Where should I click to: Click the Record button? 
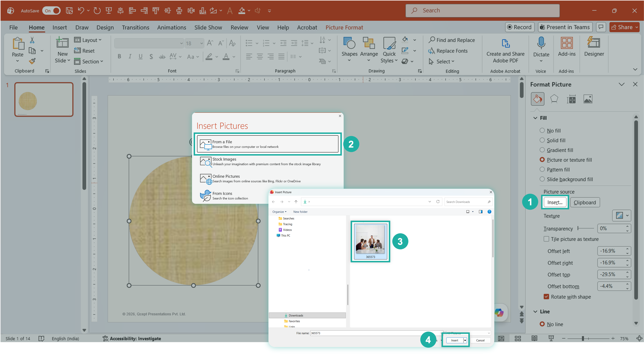click(520, 27)
